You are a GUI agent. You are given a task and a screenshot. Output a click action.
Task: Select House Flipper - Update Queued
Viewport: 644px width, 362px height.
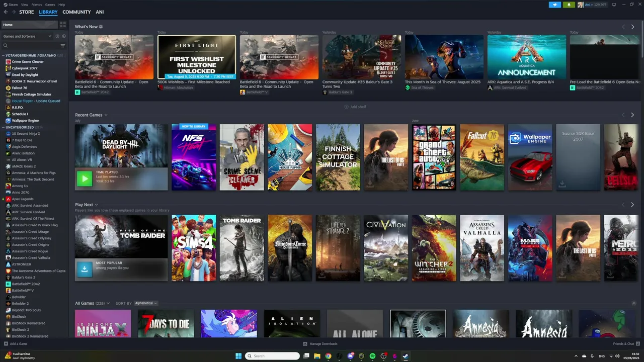(x=36, y=101)
